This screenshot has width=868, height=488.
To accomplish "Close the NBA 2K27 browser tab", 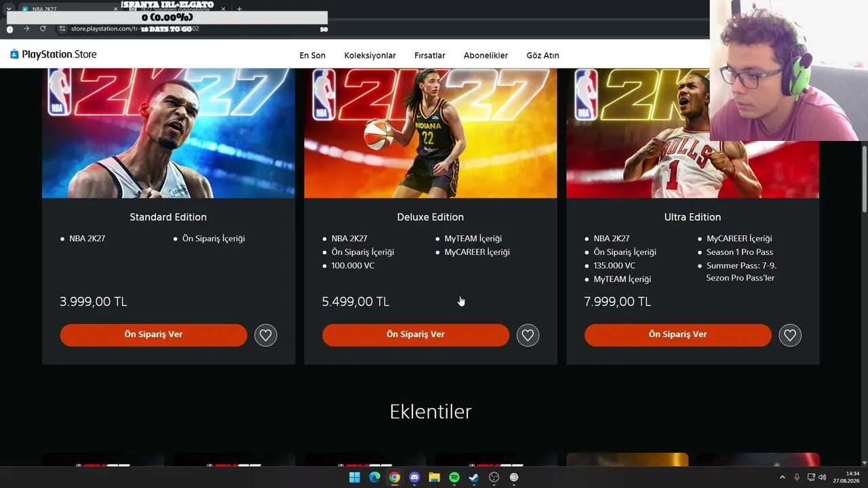I will [x=116, y=9].
